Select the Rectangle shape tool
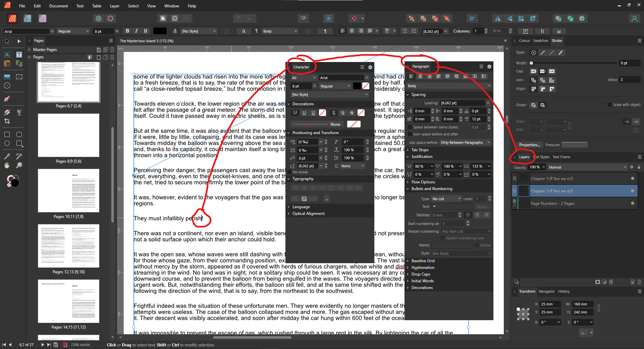 [7, 134]
